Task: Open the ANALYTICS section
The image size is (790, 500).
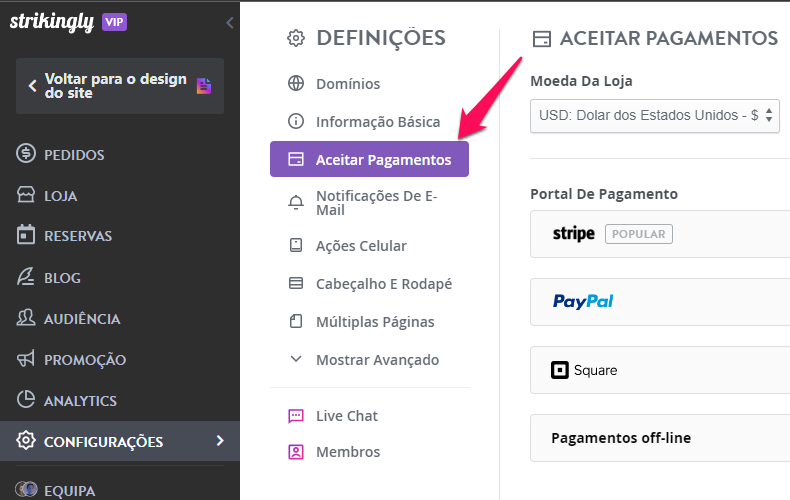Action: tap(80, 401)
